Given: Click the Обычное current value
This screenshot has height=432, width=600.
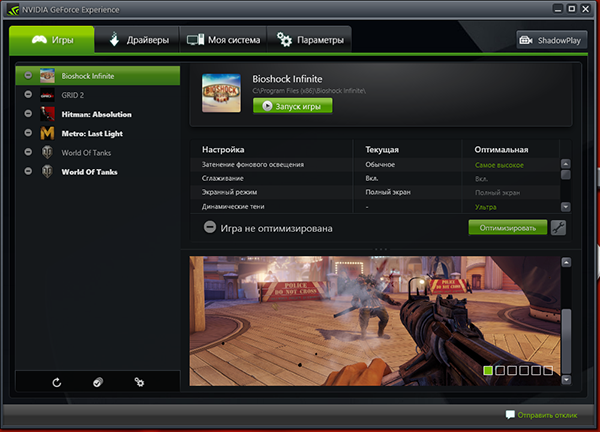Looking at the screenshot, I should [380, 165].
